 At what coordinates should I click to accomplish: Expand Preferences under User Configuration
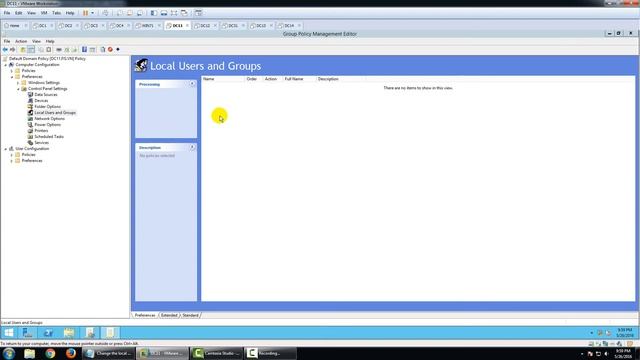point(12,161)
